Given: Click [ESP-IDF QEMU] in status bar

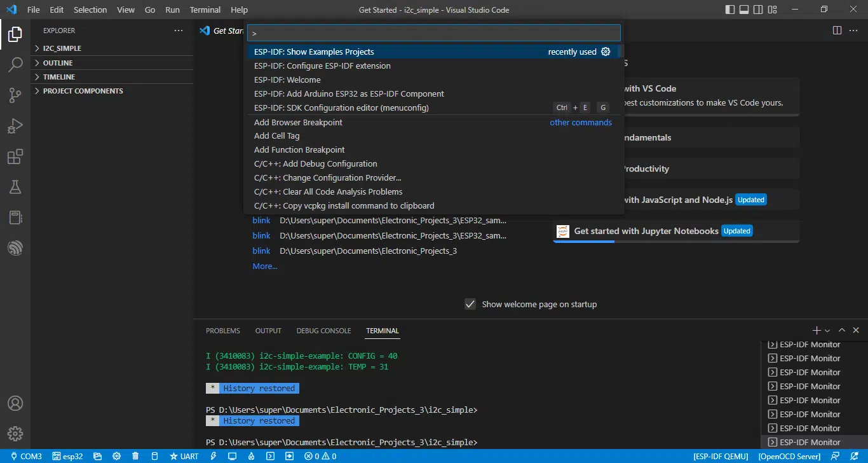Looking at the screenshot, I should coord(721,456).
